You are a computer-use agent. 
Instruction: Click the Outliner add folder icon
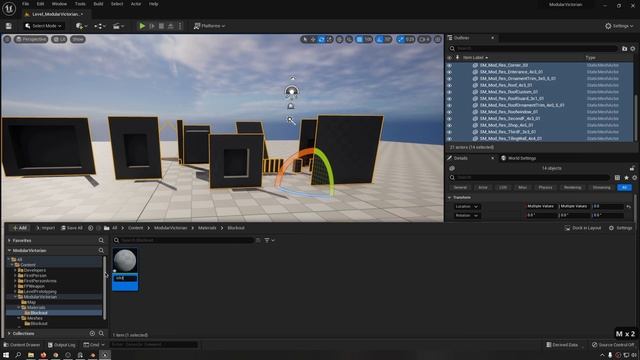[x=624, y=49]
